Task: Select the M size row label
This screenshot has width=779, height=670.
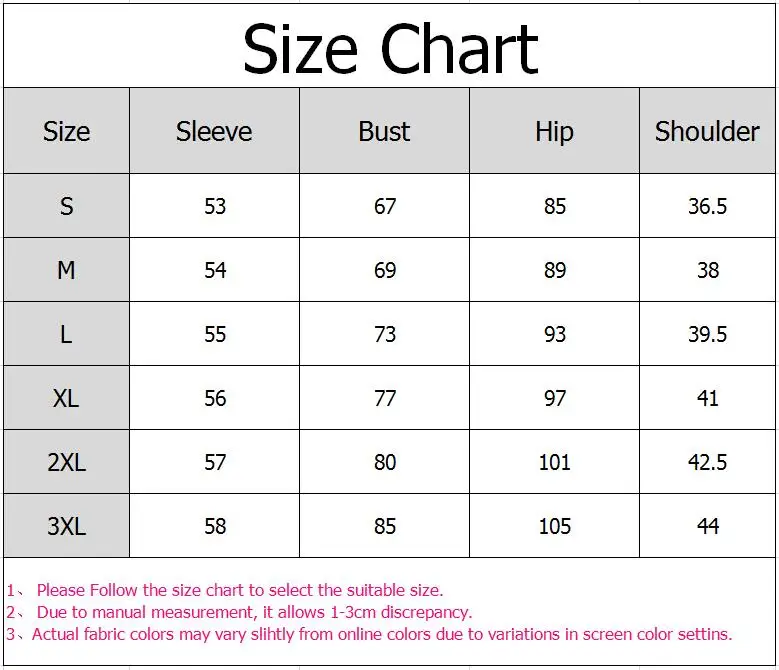Action: point(66,270)
